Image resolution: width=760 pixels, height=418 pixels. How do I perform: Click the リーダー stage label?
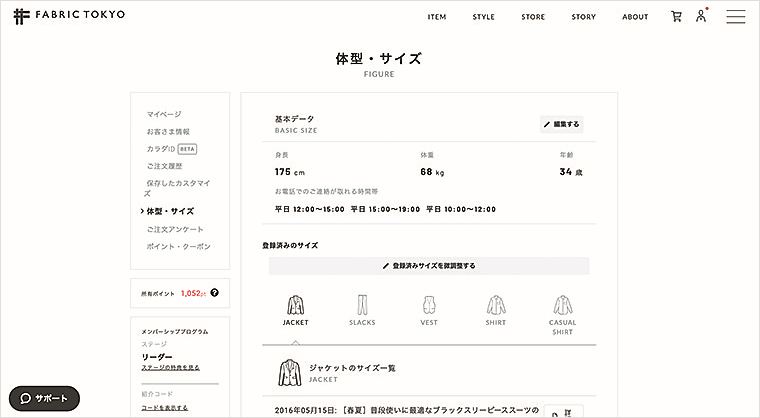(157, 356)
